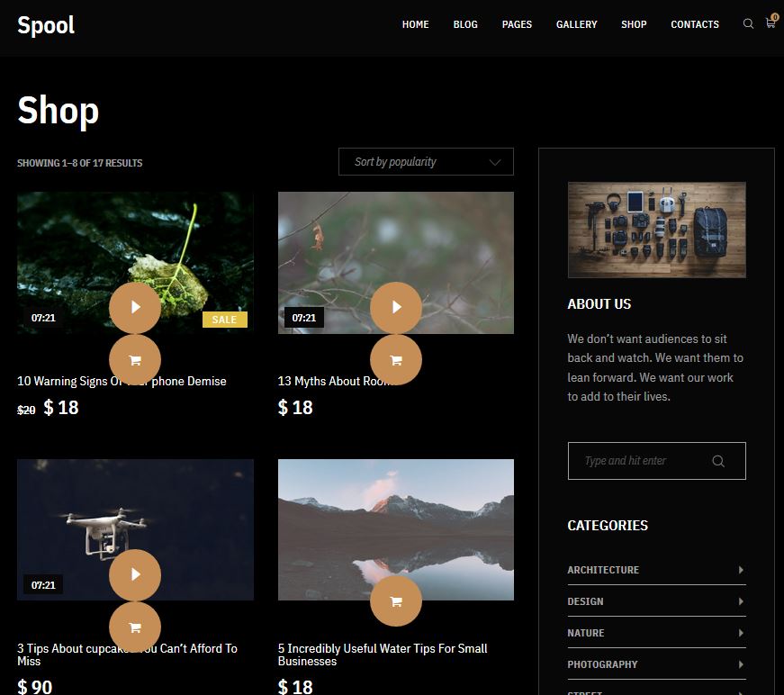Viewport: 784px width, 695px height.
Task: Add 13 Myths product to cart
Action: click(396, 360)
